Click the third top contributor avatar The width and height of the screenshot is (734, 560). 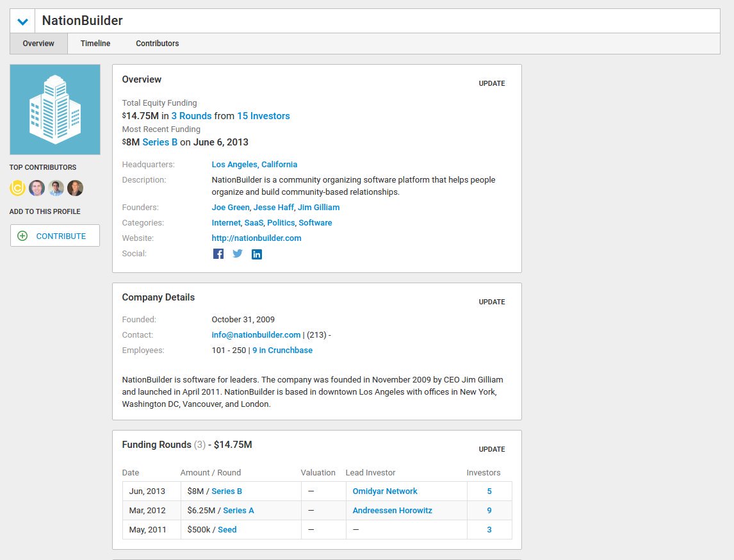pyautogui.click(x=56, y=188)
